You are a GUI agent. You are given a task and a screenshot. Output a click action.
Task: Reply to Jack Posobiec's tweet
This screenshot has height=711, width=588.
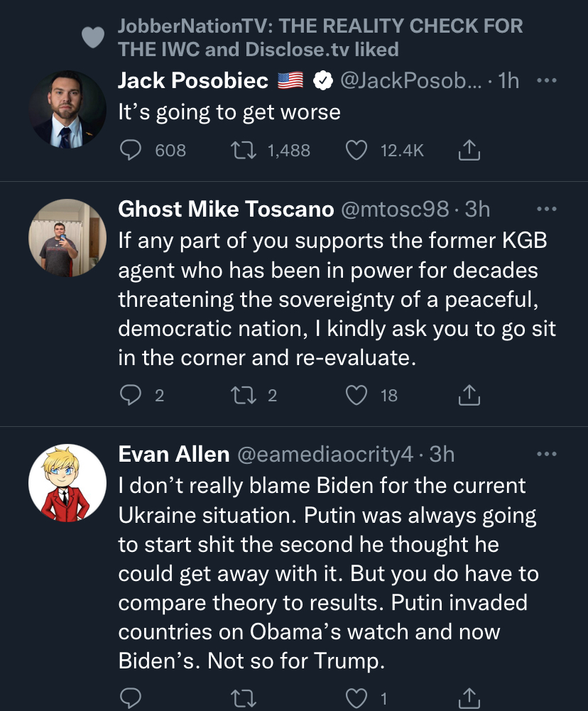point(131,150)
